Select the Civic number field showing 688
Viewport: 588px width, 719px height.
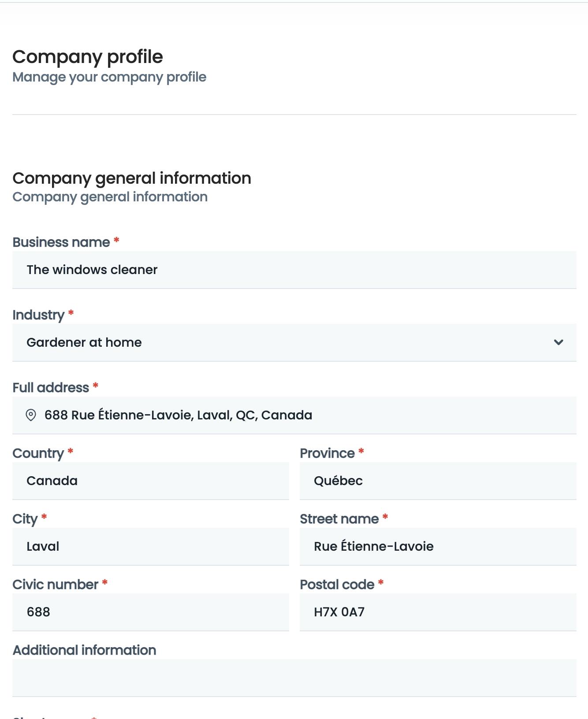pos(151,612)
